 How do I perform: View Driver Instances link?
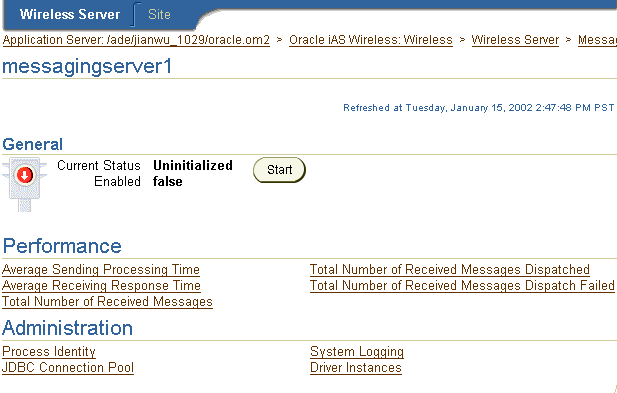point(356,368)
